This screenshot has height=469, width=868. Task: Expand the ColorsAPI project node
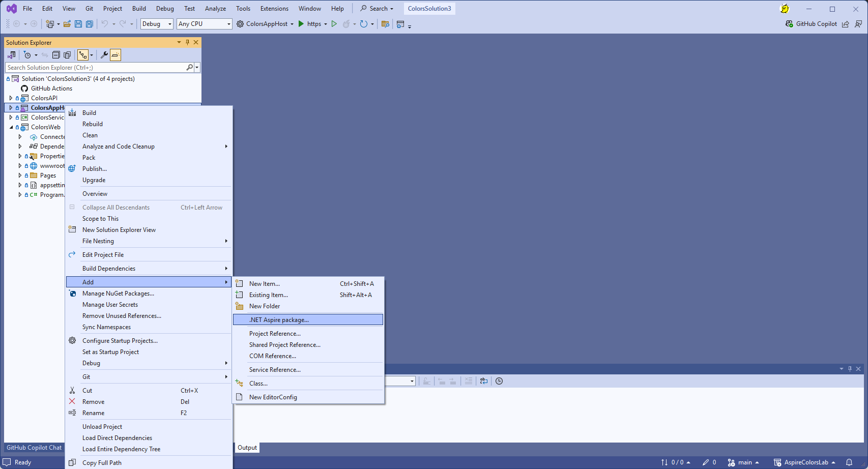click(x=11, y=98)
